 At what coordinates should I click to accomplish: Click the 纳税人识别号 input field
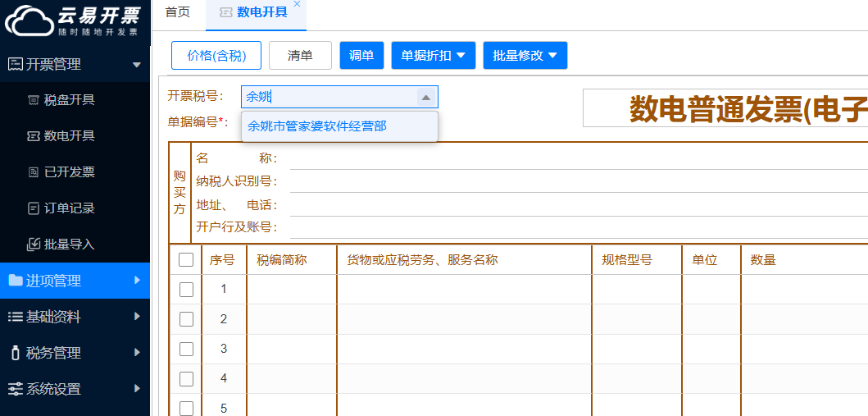(x=579, y=181)
